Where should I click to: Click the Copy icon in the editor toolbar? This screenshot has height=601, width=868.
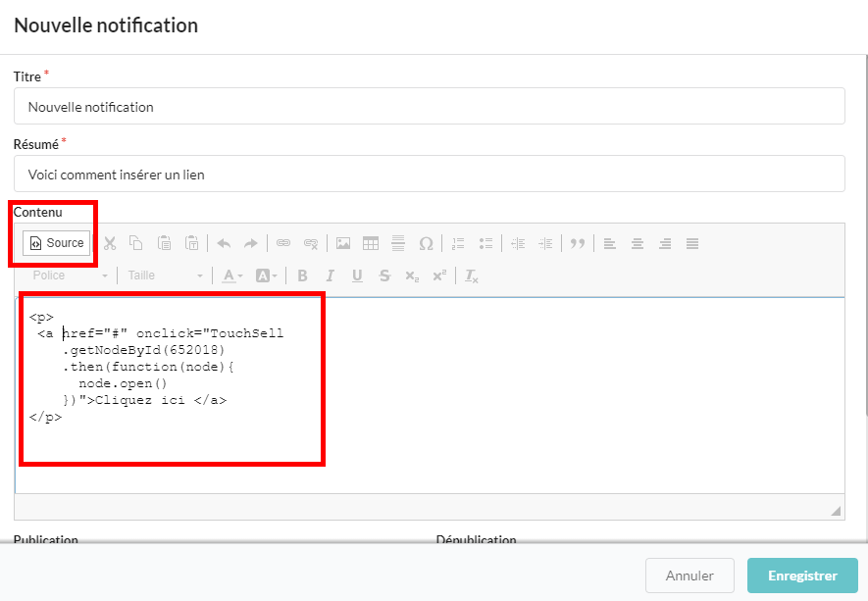click(x=135, y=243)
